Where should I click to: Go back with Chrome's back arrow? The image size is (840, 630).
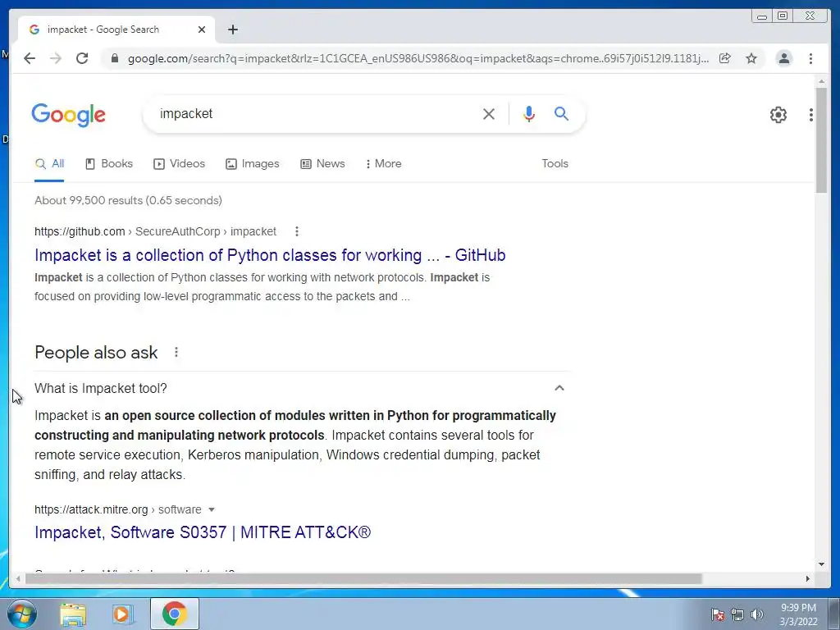click(30, 58)
